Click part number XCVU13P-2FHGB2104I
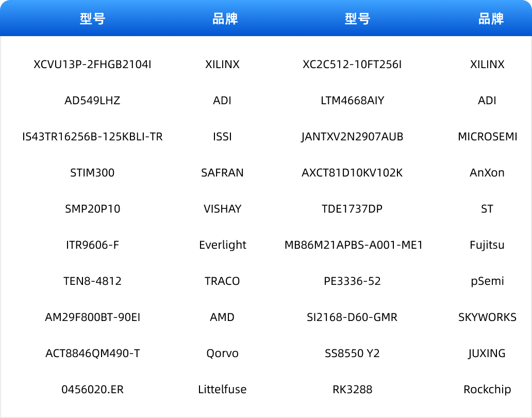 [92, 65]
